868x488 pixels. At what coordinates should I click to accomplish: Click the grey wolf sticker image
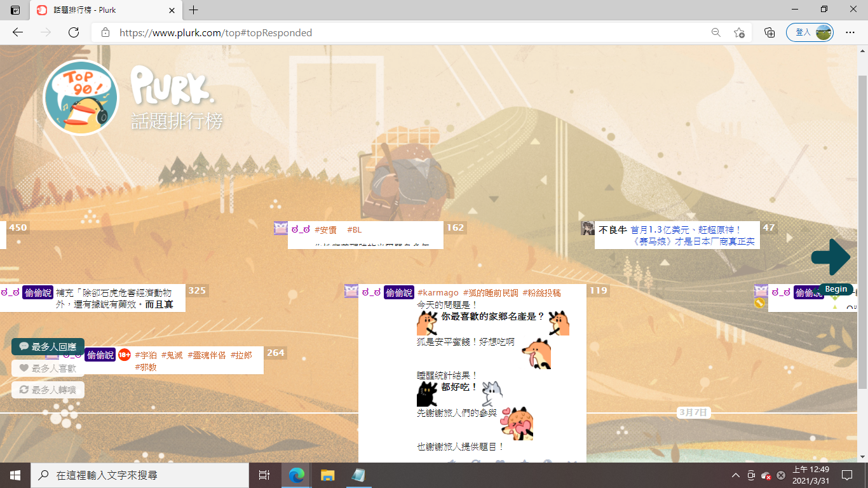click(492, 393)
